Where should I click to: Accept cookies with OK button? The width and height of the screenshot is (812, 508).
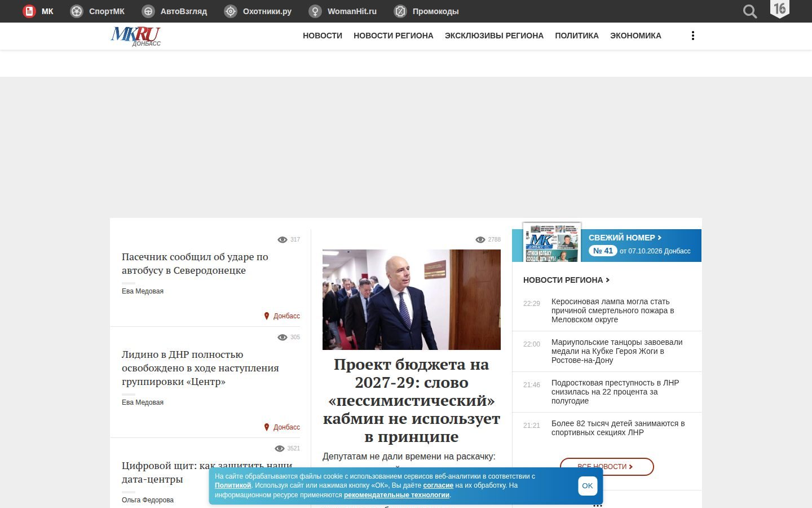point(588,486)
